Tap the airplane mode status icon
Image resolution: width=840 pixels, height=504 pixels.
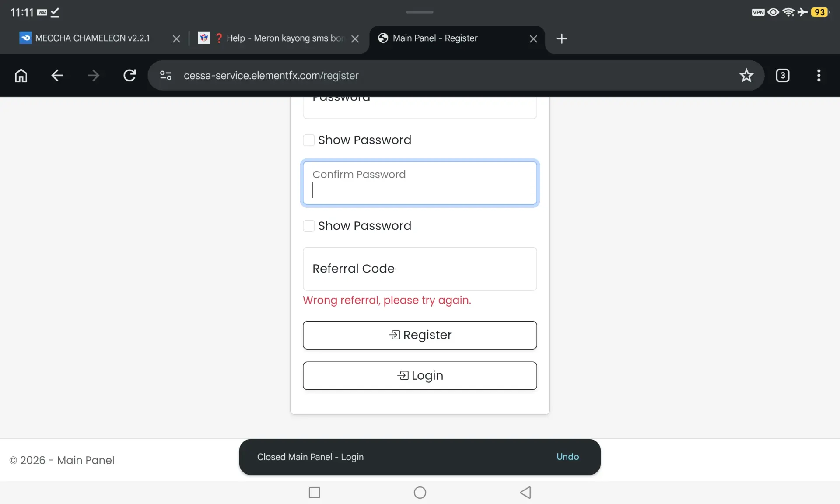coord(802,12)
